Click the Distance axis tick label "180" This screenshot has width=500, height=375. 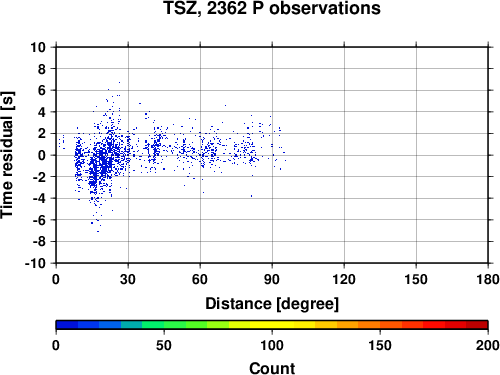pyautogui.click(x=488, y=279)
